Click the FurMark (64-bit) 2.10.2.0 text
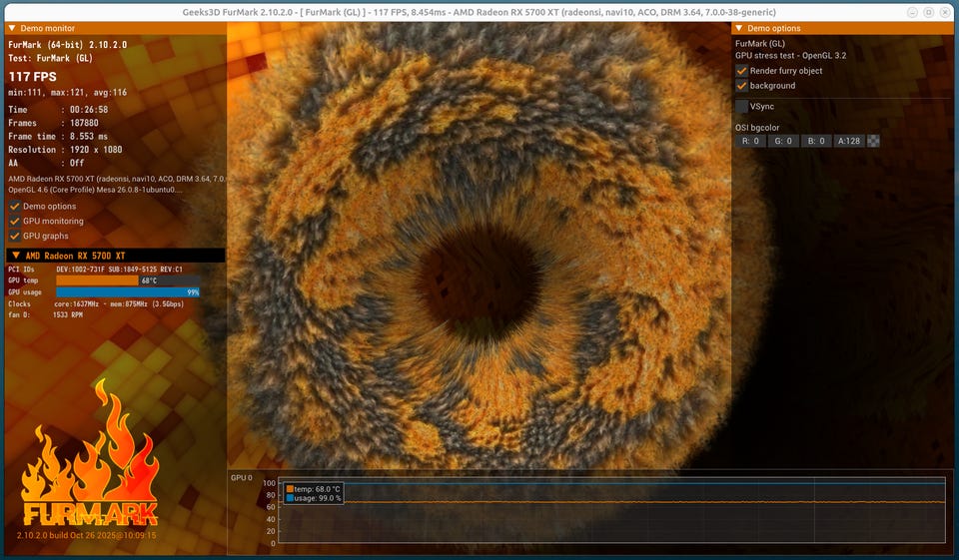This screenshot has width=959, height=560. pos(67,45)
